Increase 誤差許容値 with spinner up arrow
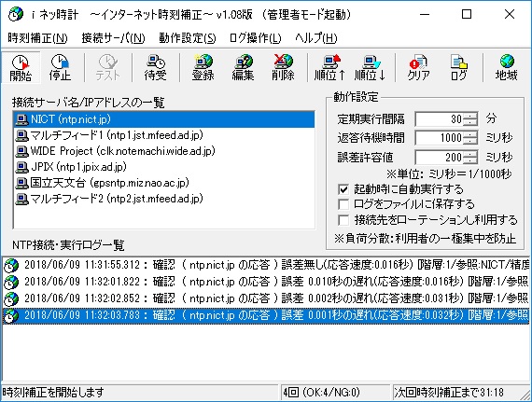This screenshot has height=402, width=532. [470, 154]
